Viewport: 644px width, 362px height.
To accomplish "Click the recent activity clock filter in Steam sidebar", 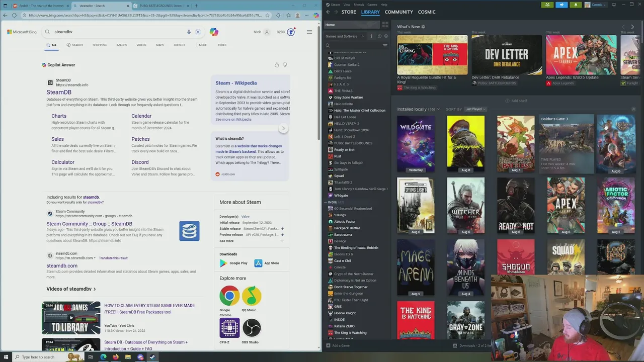I will coord(379,36).
